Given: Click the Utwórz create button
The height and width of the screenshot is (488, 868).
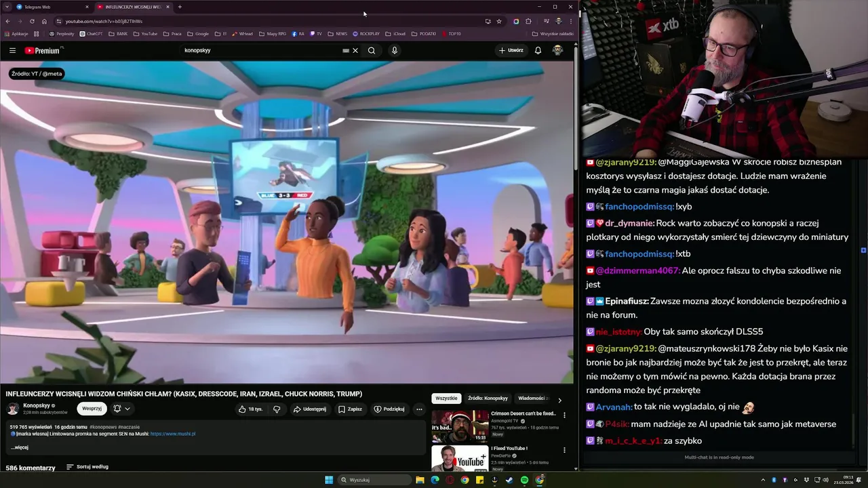Looking at the screenshot, I should click(511, 50).
